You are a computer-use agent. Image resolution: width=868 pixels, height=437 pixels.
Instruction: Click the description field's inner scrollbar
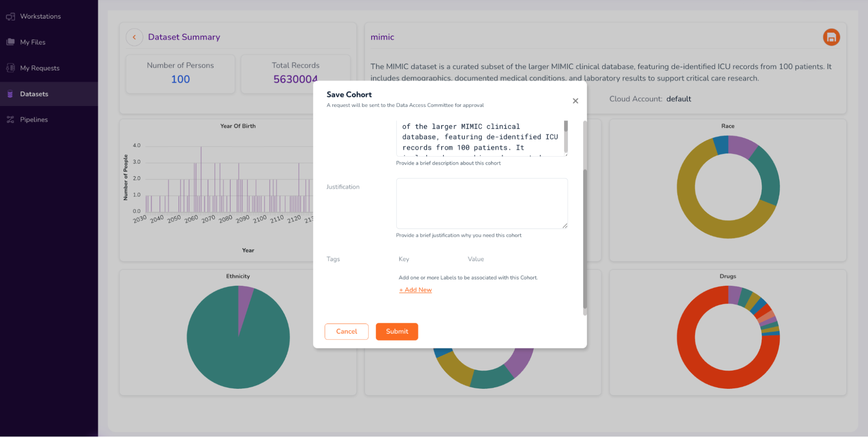click(566, 127)
